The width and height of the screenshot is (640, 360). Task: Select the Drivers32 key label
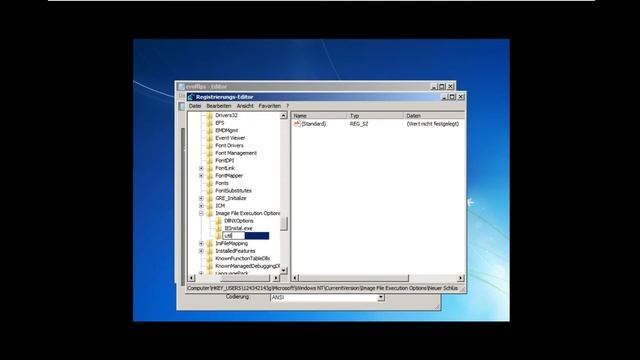click(x=226, y=116)
